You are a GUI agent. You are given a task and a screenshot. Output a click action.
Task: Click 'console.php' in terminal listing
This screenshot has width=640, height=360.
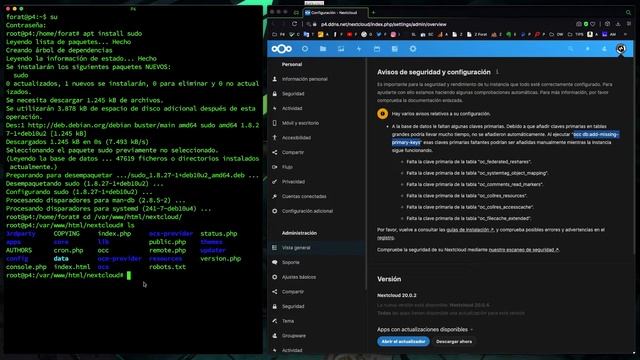pyautogui.click(x=26, y=267)
